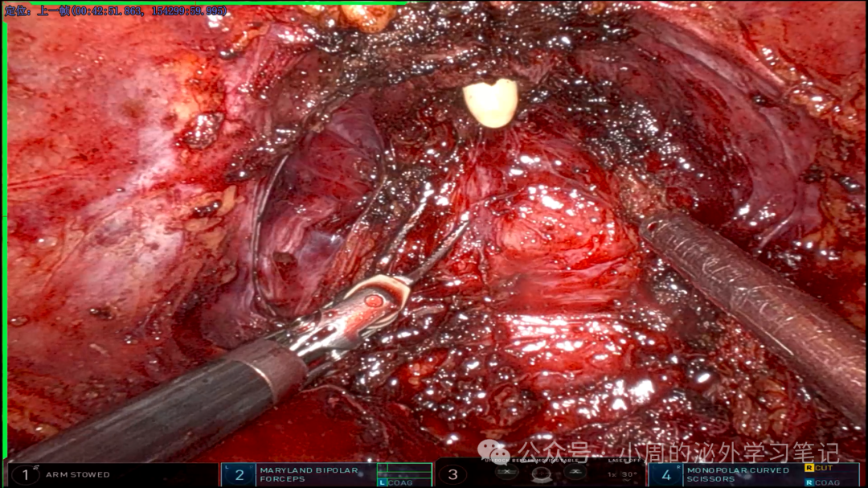The height and width of the screenshot is (488, 868).
Task: Select the arm 3 number circle
Action: [x=452, y=474]
